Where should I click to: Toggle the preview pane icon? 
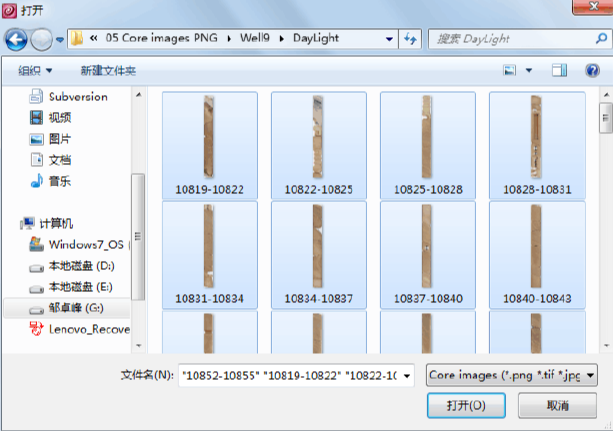tap(560, 71)
